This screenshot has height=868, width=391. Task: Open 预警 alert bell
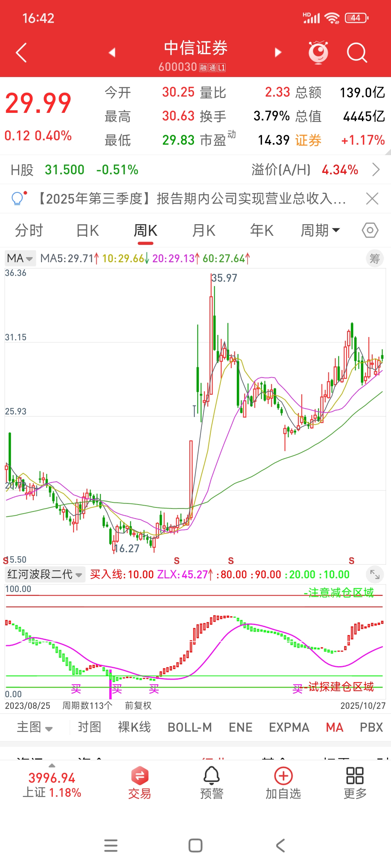[212, 783]
